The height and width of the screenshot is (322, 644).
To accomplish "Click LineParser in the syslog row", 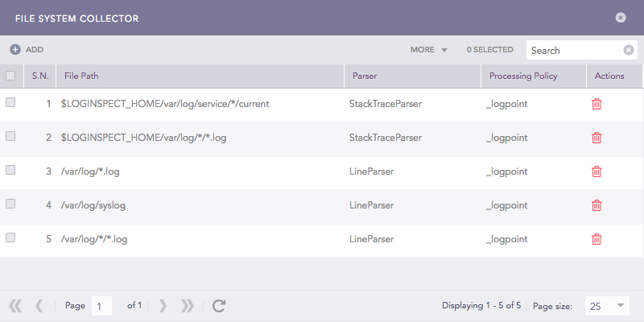I will pyautogui.click(x=371, y=205).
